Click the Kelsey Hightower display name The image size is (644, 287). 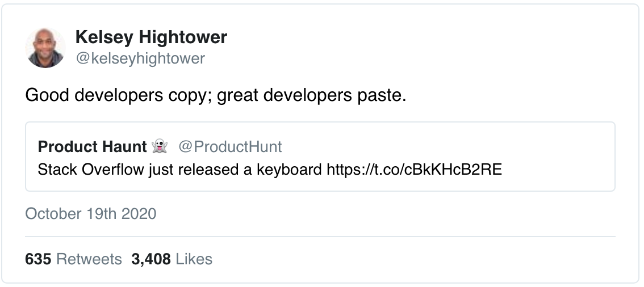coord(151,37)
